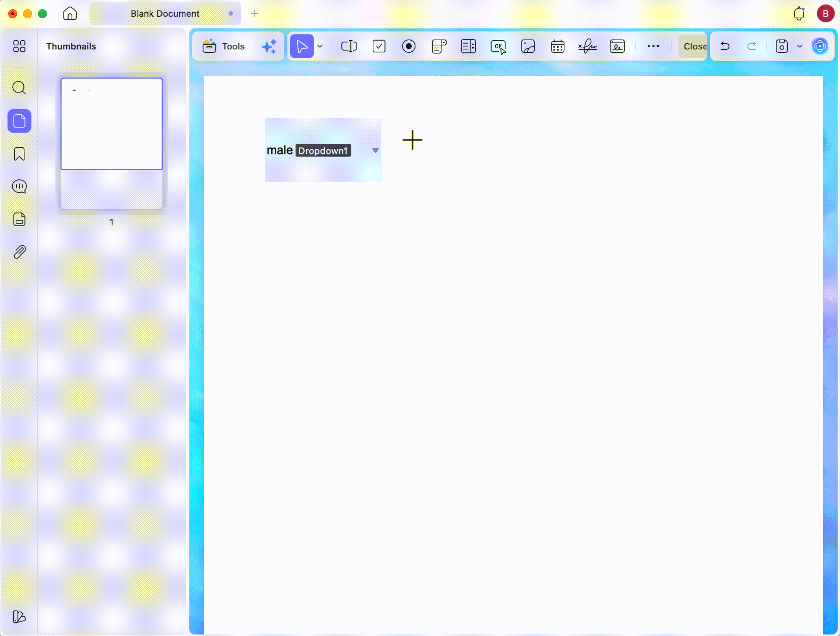Choose the OK button form tool

pyautogui.click(x=498, y=47)
